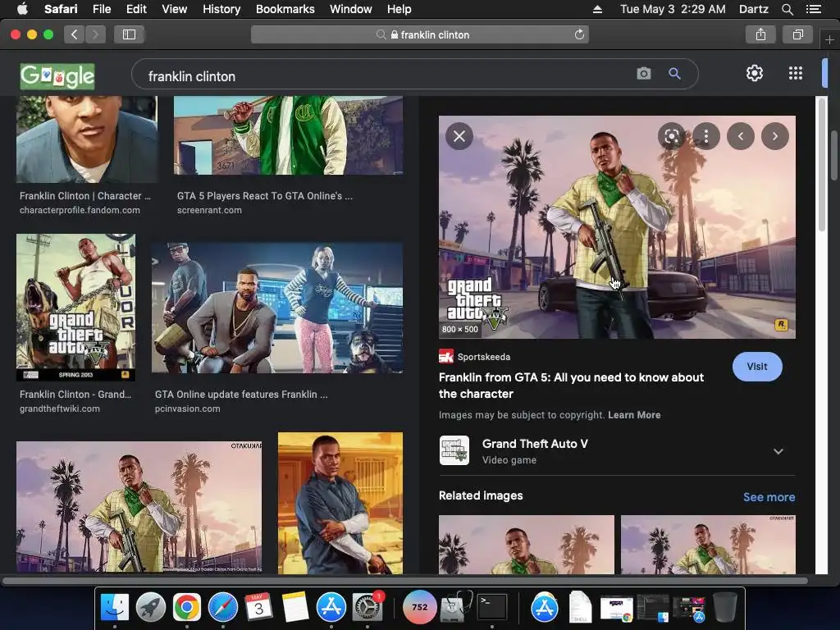Click the user name Dartz in menu bar

[x=753, y=9]
